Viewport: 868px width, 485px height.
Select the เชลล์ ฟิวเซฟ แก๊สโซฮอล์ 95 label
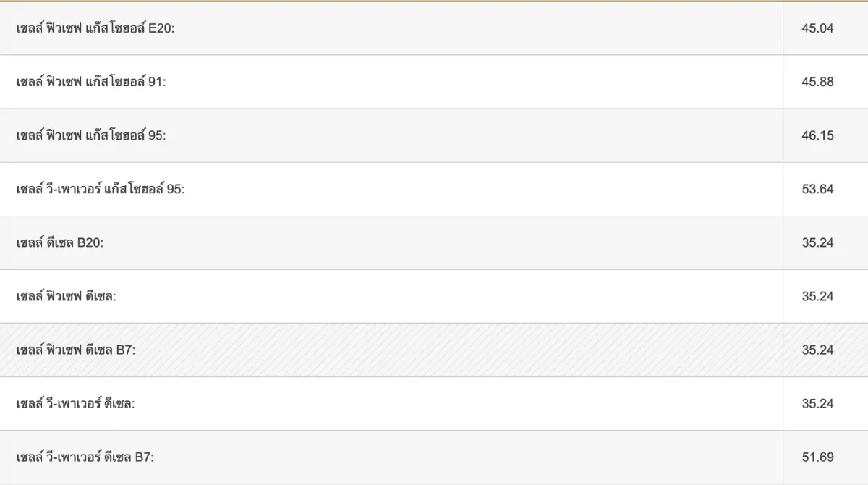(x=91, y=135)
